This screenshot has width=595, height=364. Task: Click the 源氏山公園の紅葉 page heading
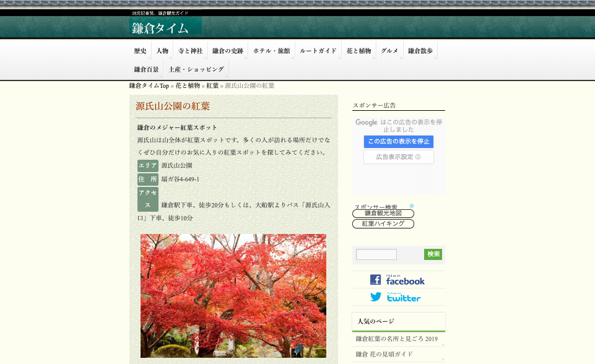173,106
